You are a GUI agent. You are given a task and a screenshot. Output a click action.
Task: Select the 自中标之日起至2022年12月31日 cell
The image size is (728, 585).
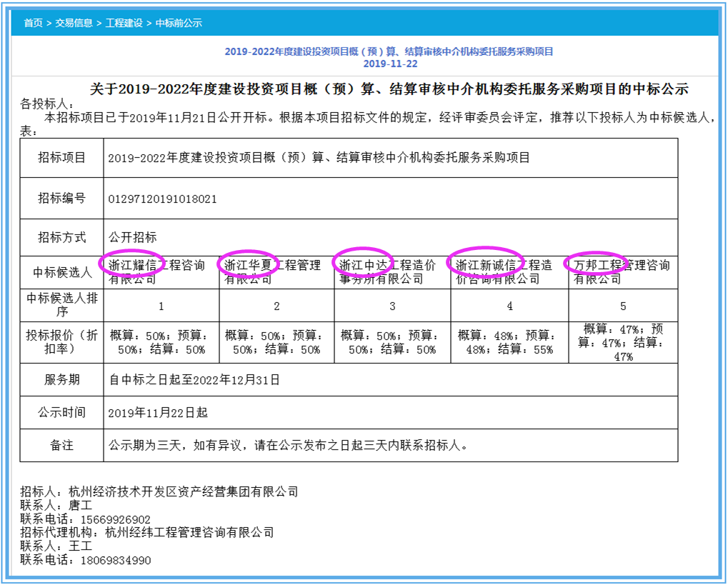pos(391,380)
